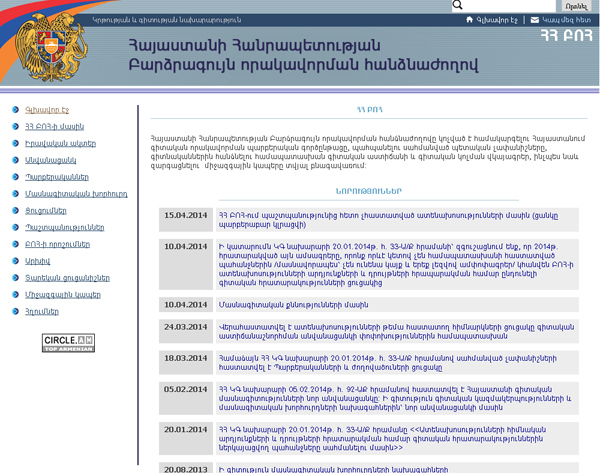The width and height of the screenshot is (600, 473).
Task: Click the bullet icon beside Սրիսվ
Action: click(16, 261)
